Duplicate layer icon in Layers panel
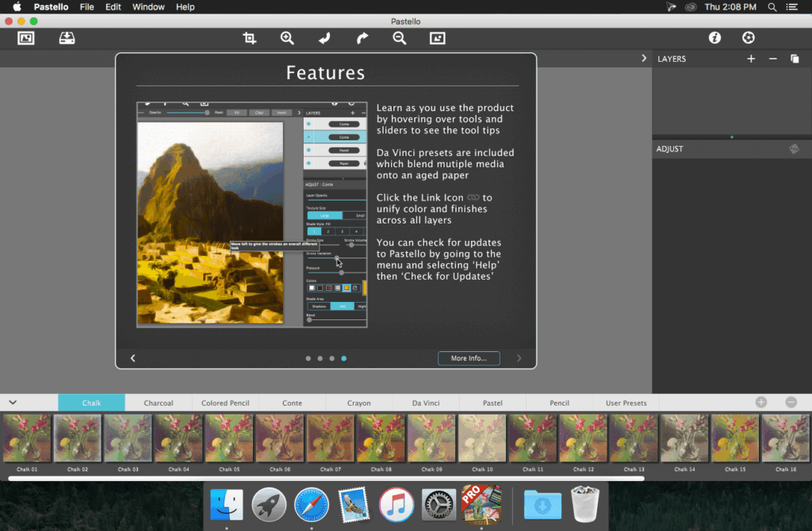 tap(795, 59)
